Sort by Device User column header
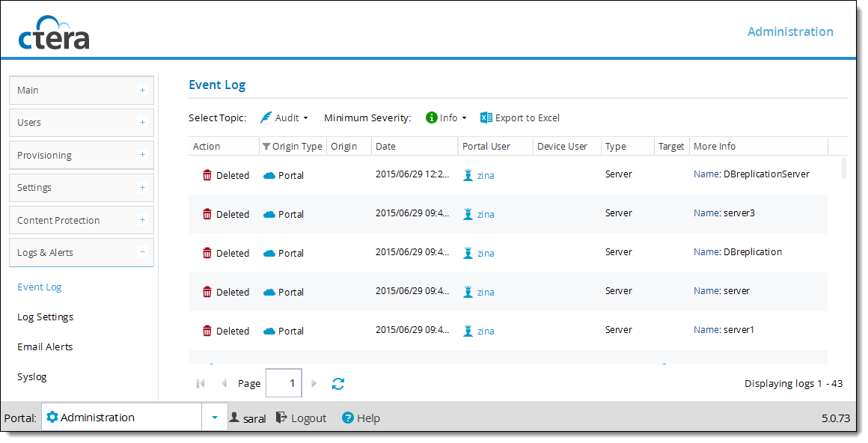 pos(567,146)
